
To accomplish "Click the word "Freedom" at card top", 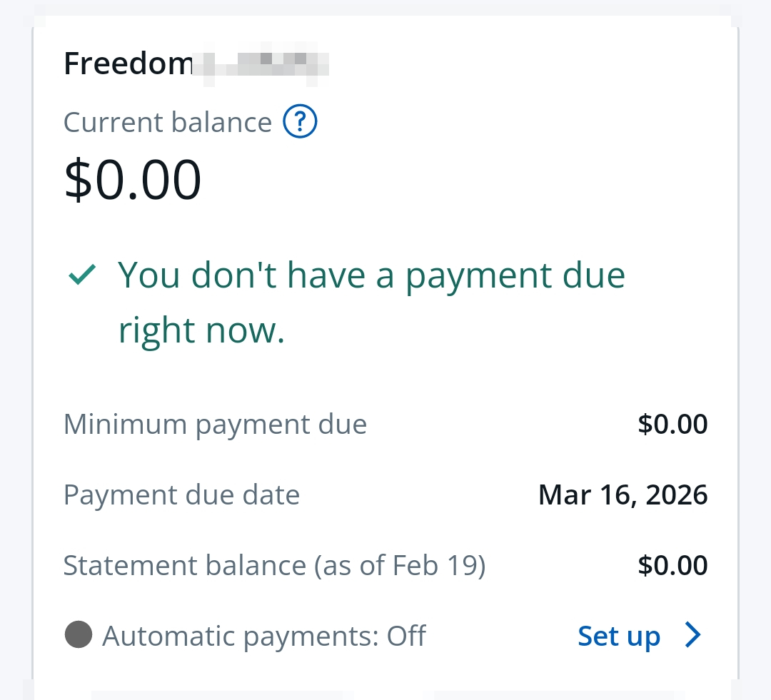I will point(128,64).
